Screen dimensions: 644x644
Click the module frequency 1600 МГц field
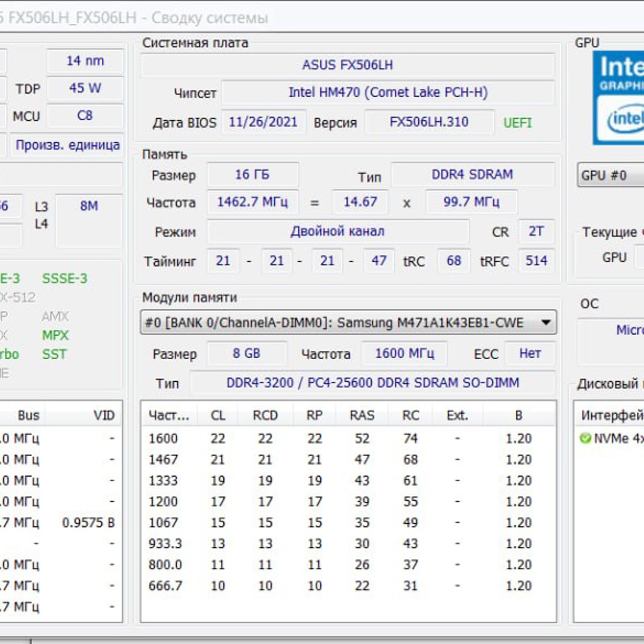404,353
